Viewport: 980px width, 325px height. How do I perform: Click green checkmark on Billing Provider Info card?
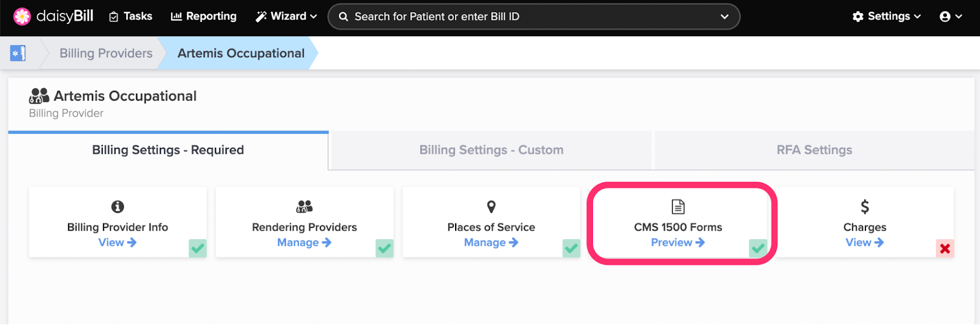pos(198,248)
